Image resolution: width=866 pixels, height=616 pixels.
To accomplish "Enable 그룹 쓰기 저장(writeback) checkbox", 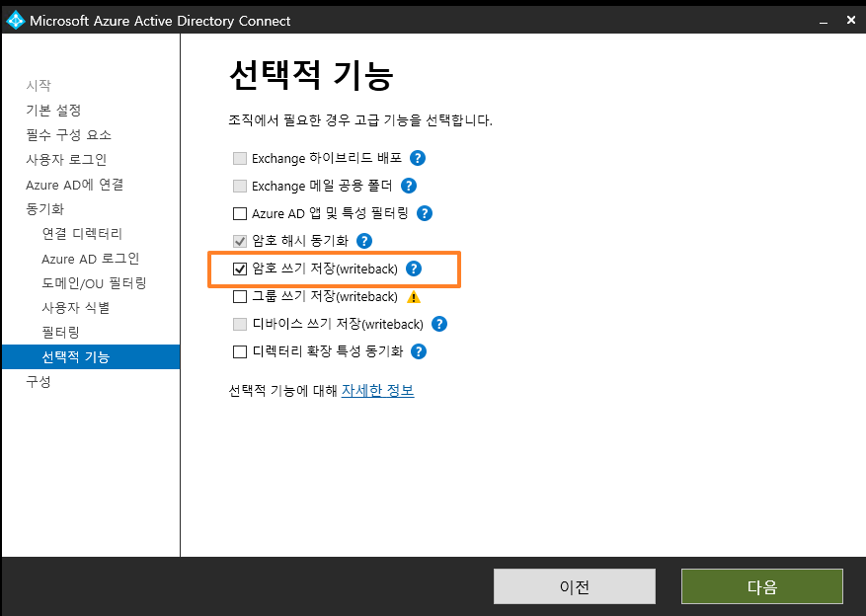I will point(240,296).
